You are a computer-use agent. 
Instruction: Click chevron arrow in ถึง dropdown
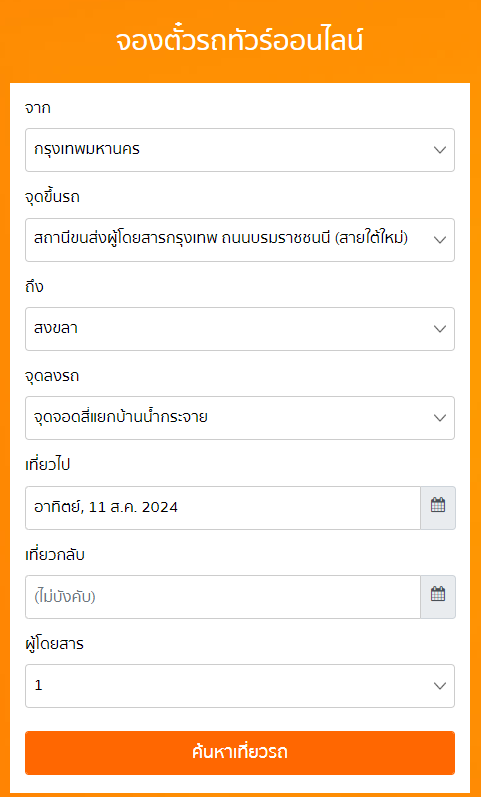coord(440,329)
